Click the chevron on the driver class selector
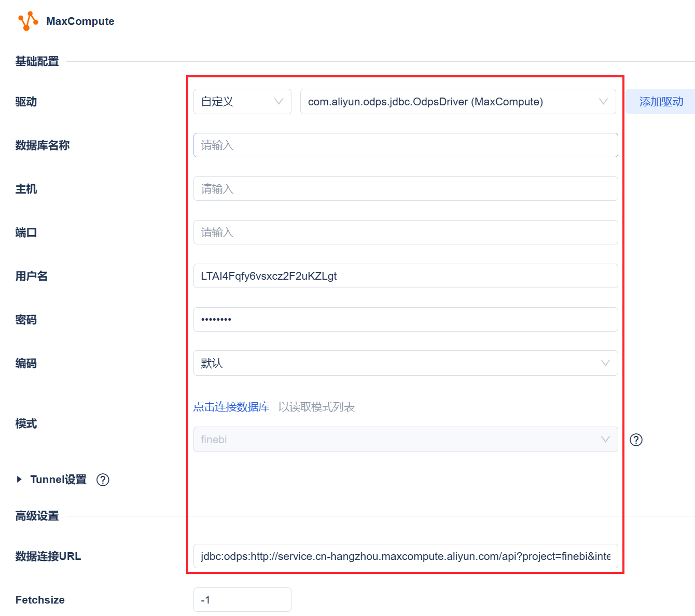 (x=603, y=102)
